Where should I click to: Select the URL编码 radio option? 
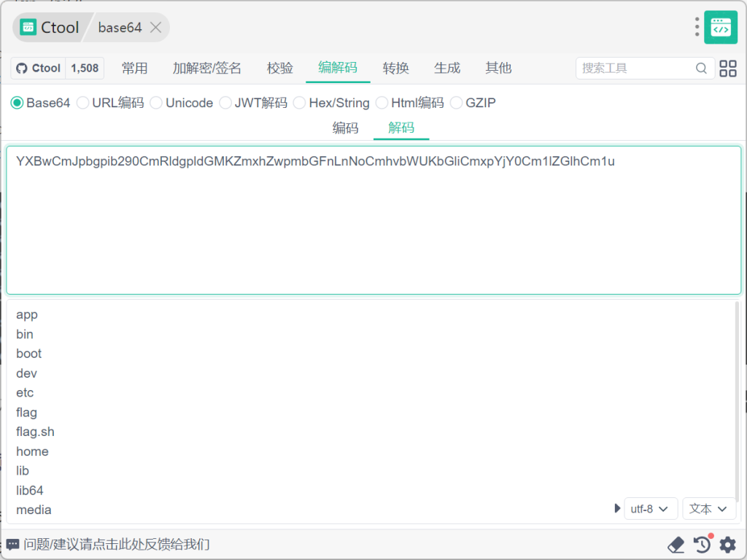tap(82, 103)
